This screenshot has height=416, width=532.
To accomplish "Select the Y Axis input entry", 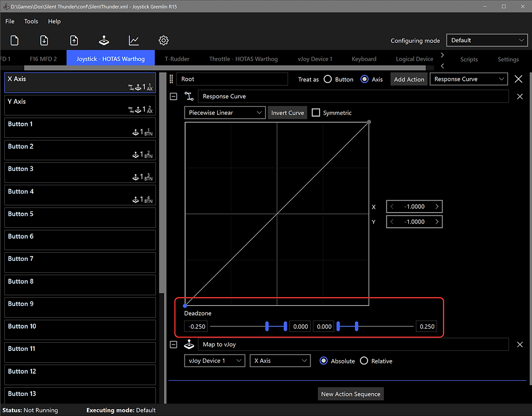I will pos(80,105).
